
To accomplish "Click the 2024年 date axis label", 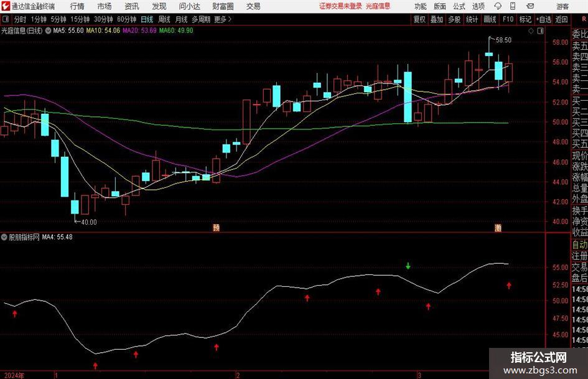I will pyautogui.click(x=14, y=375).
